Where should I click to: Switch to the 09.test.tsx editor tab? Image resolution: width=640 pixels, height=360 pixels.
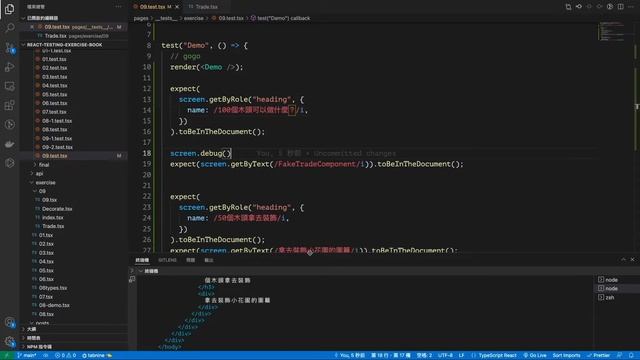point(152,7)
